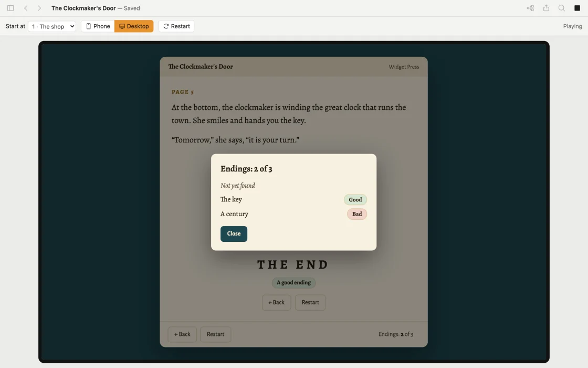The height and width of the screenshot is (368, 588).
Task: Click the 'Saved' status in the title bar
Action: point(132,8)
